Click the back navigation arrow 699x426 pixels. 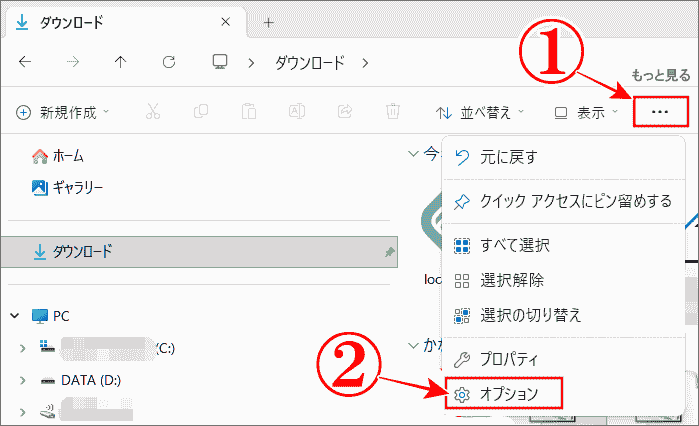(x=25, y=62)
